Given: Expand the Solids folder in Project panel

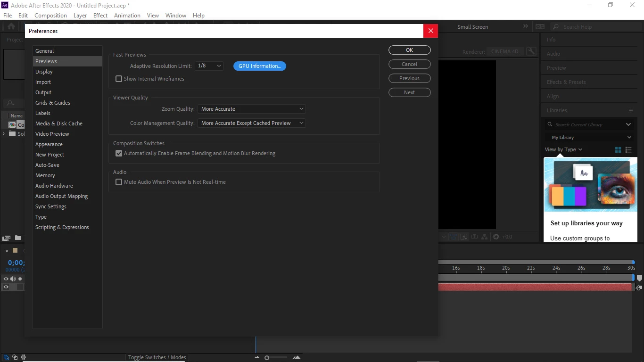Looking at the screenshot, I should click(x=4, y=134).
